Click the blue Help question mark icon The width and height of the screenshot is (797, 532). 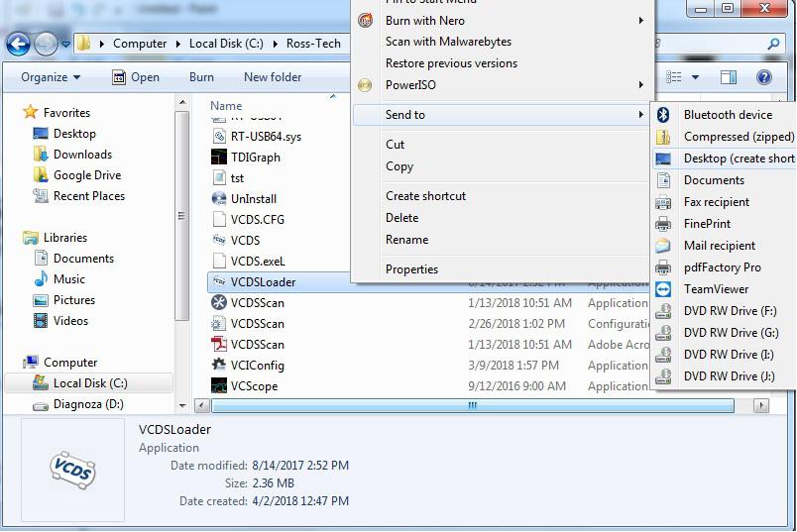[764, 77]
